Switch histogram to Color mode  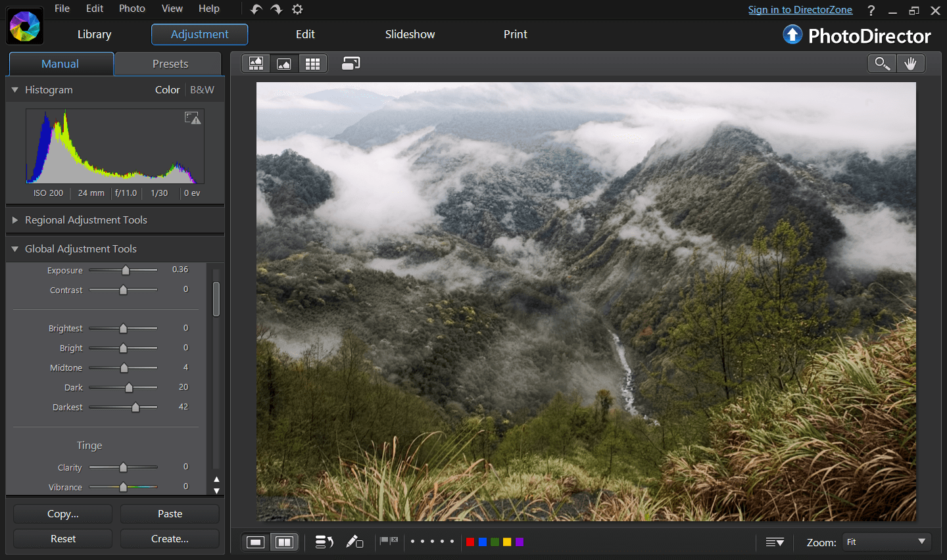[x=168, y=90]
